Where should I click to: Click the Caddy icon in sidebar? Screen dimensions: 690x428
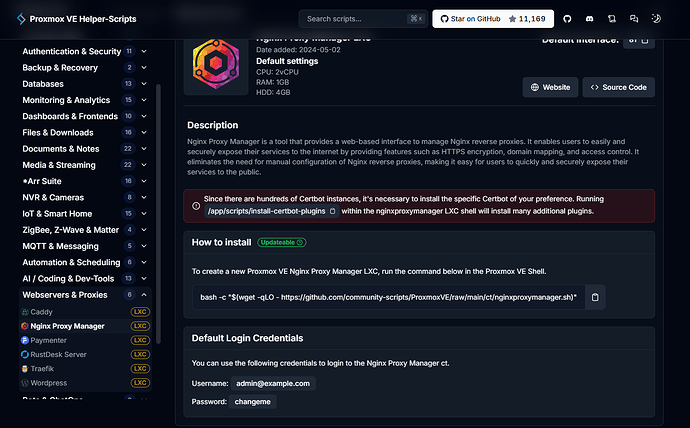pyautogui.click(x=25, y=312)
